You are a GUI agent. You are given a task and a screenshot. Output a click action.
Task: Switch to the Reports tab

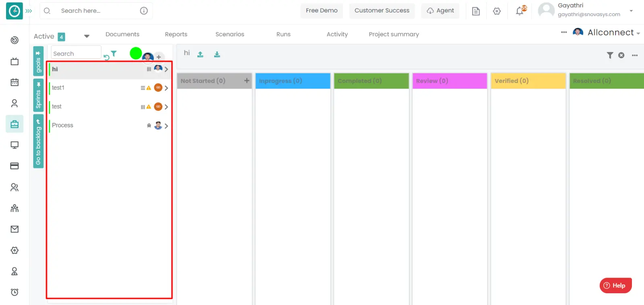point(176,34)
